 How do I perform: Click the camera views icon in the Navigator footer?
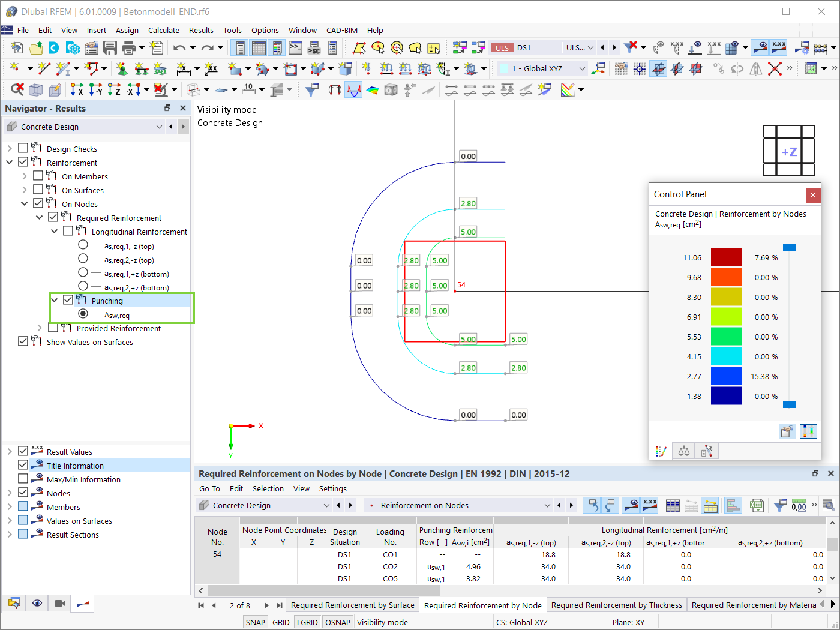[x=60, y=603]
